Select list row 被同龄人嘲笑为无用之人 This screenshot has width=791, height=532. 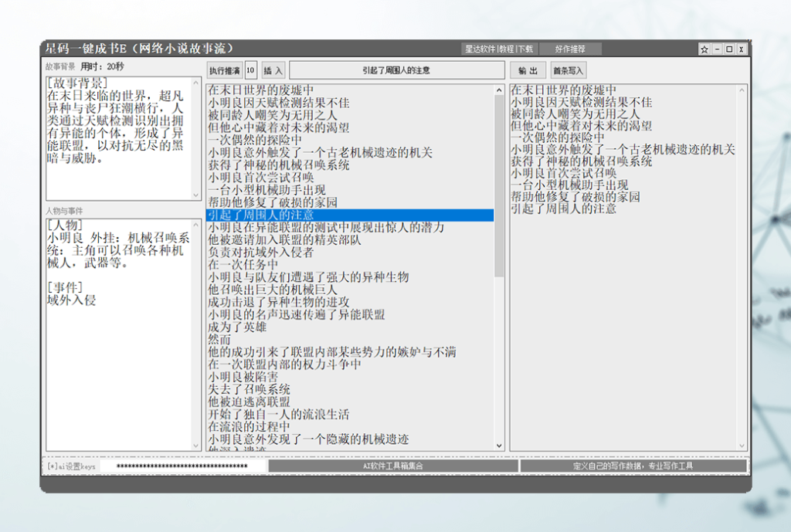click(350, 116)
